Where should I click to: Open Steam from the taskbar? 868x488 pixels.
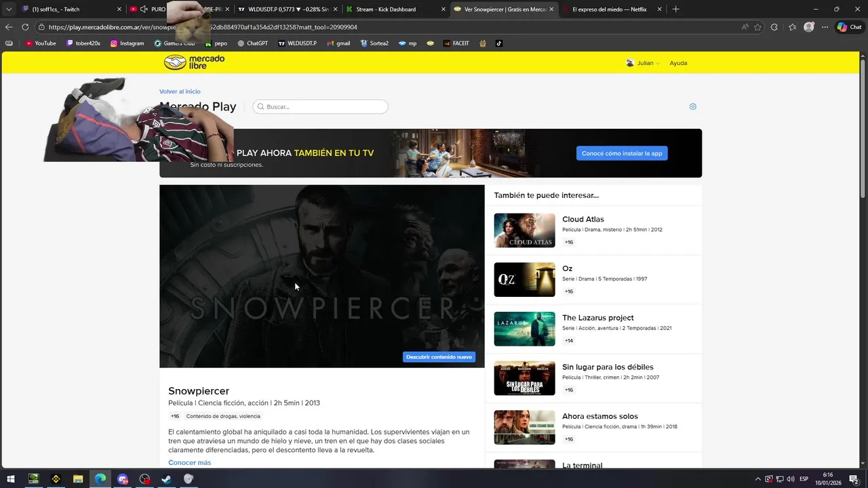click(166, 479)
